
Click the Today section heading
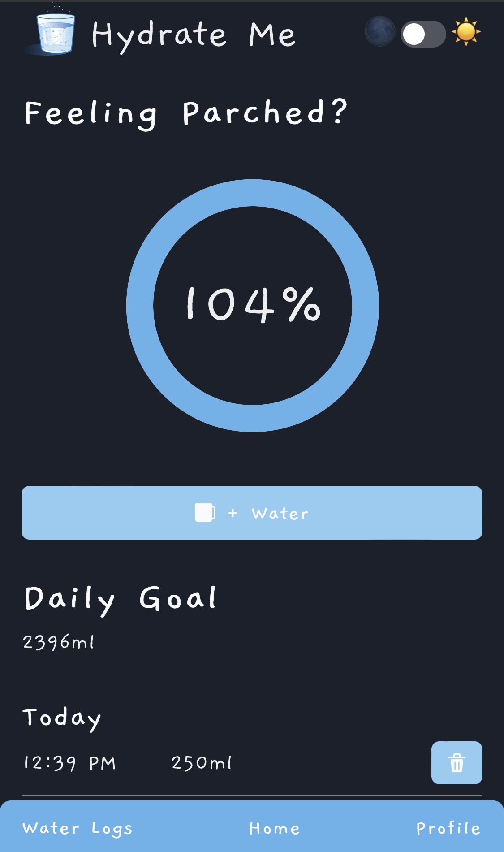[x=62, y=718]
